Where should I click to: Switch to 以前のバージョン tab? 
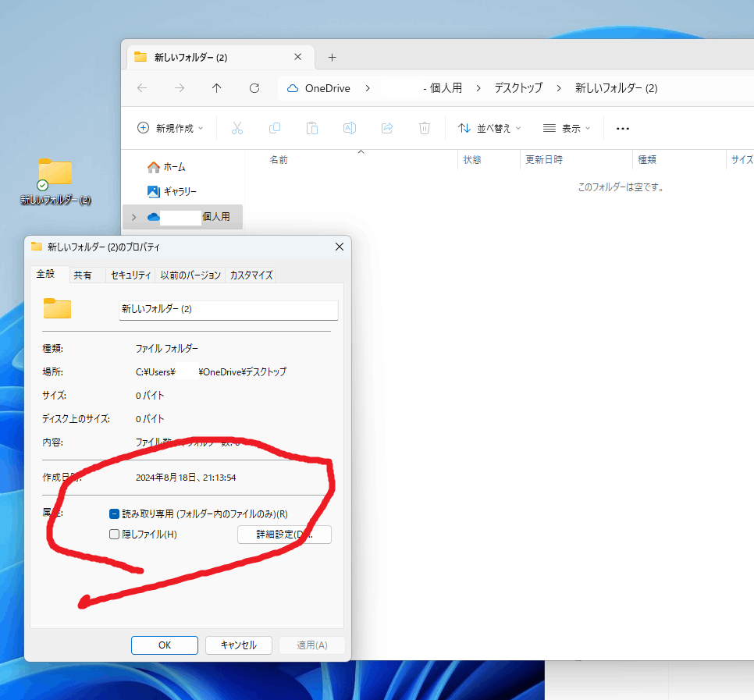click(190, 275)
